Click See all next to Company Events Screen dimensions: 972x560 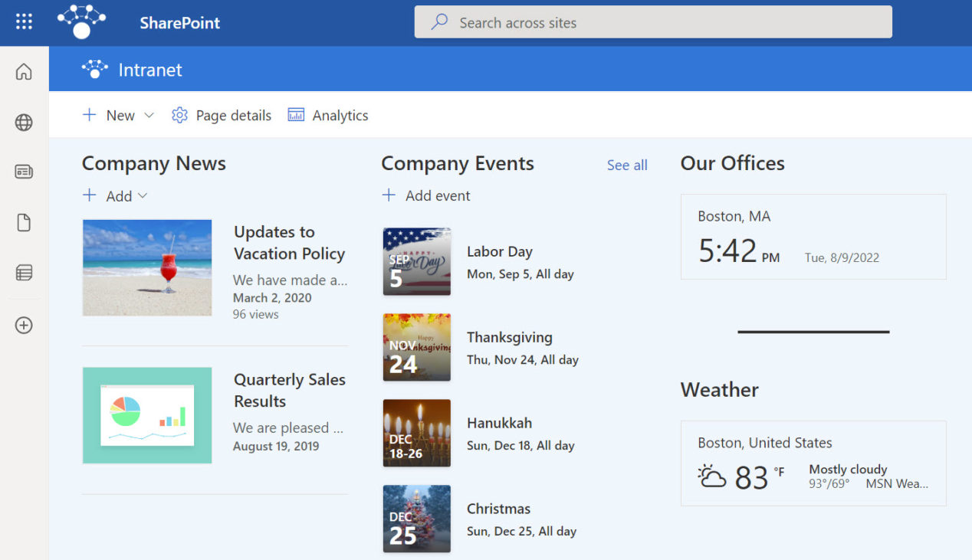[x=627, y=165]
